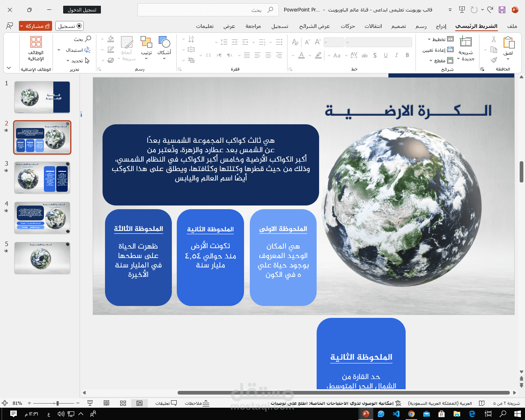The image size is (525, 420).
Task: Switch to Reading view in status bar
Action: tap(107, 403)
